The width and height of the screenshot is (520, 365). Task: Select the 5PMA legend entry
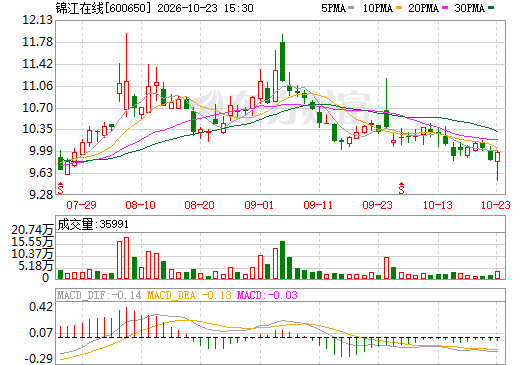coord(338,8)
